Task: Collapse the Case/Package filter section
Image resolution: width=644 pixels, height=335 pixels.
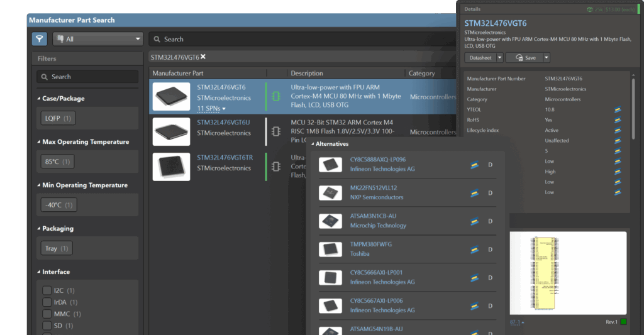Action: click(x=38, y=99)
